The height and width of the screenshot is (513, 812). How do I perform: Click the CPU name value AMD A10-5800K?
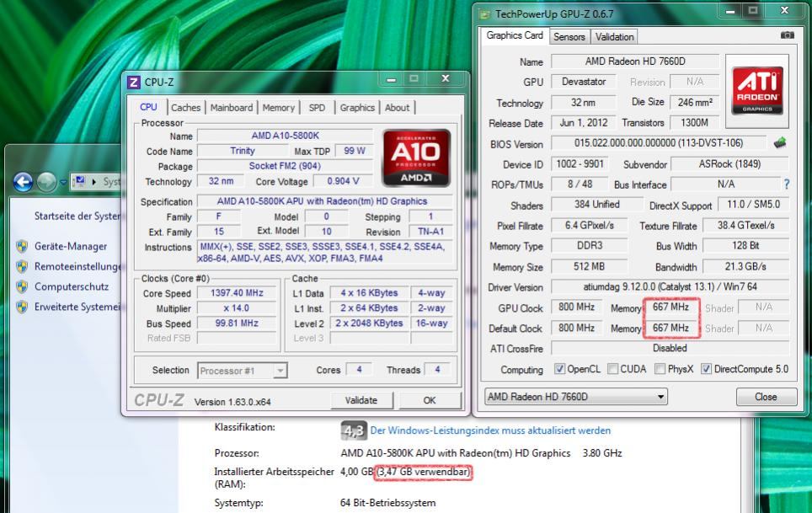(285, 136)
